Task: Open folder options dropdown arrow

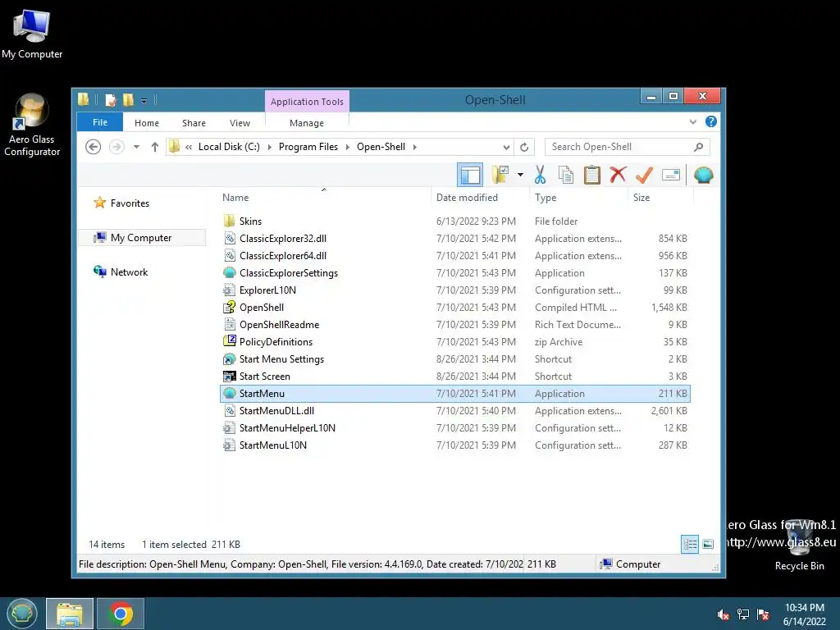Action: [x=520, y=175]
